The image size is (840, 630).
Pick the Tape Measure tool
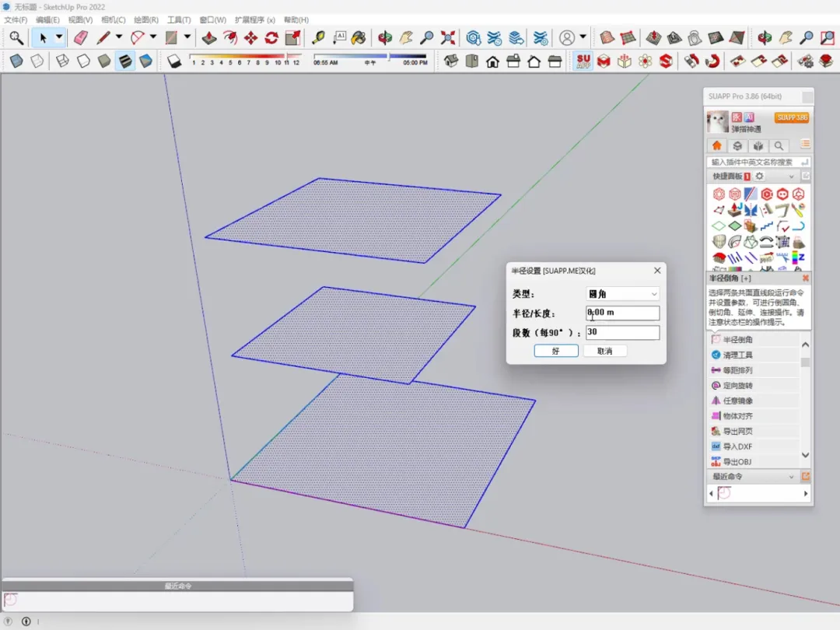coord(318,37)
